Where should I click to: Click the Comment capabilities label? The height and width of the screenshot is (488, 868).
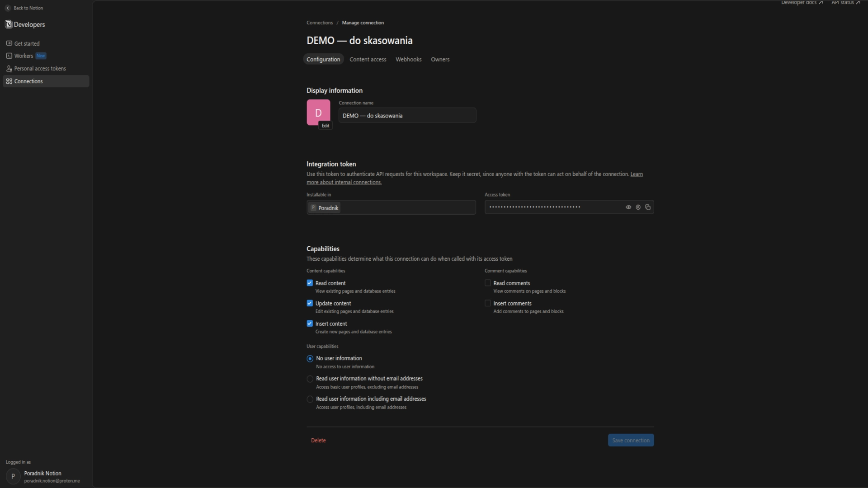pos(506,271)
